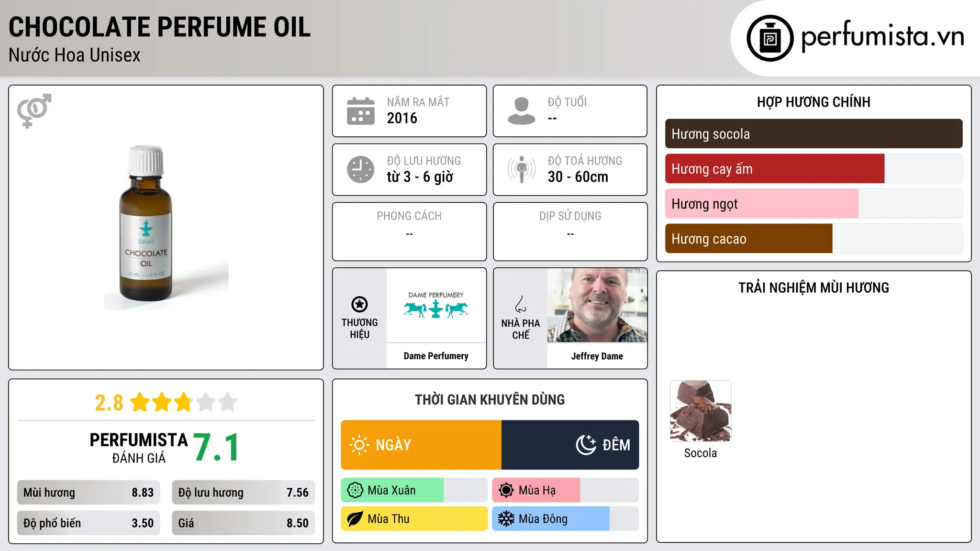Click the nose icon above Nhà pha chế
Screen dimensions: 980x551
(x=521, y=304)
